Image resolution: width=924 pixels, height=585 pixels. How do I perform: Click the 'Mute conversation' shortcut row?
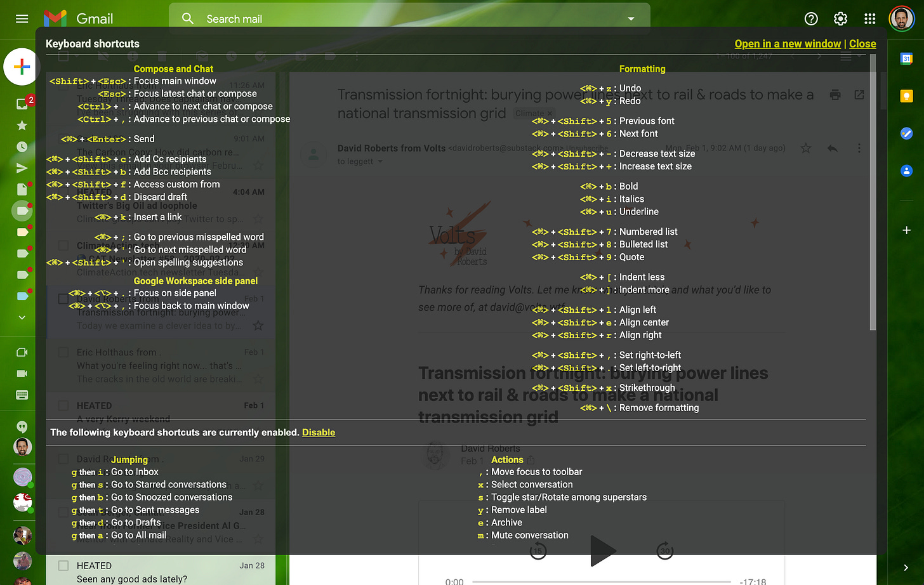(523, 535)
